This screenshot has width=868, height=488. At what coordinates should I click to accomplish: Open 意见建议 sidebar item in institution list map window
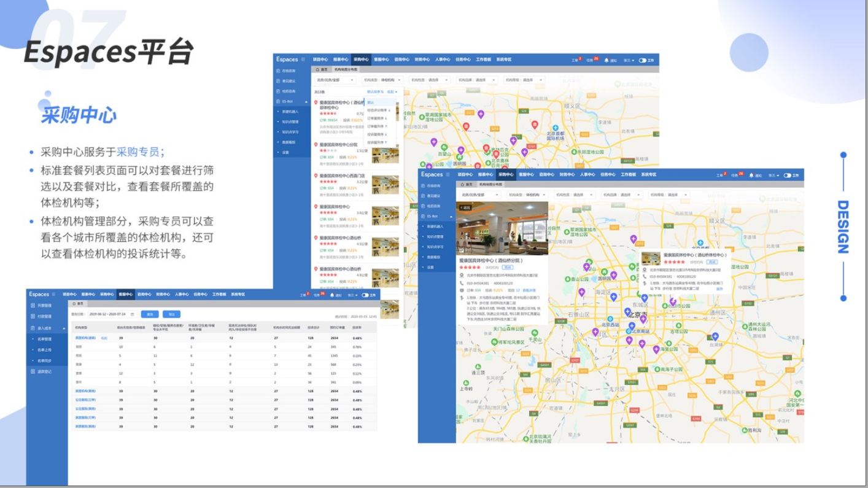pos(286,81)
